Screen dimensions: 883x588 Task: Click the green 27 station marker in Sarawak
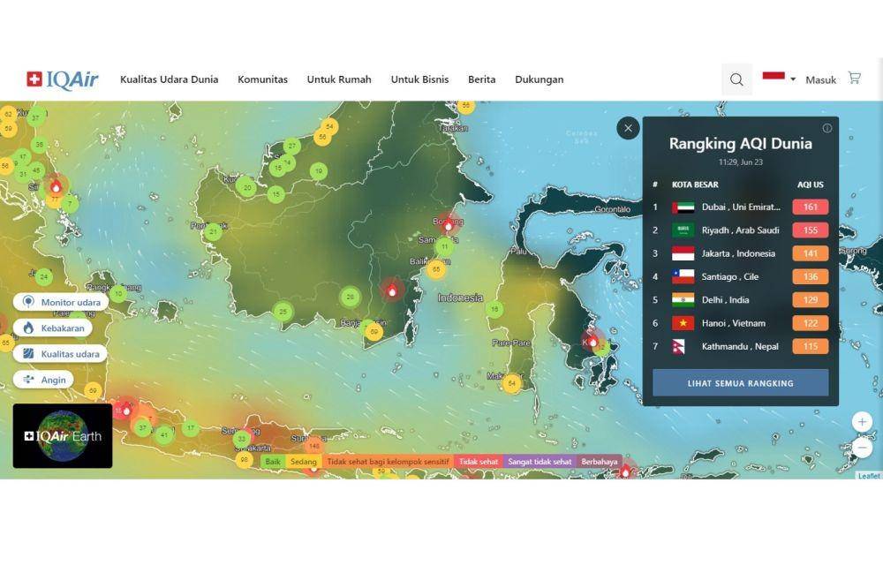point(291,146)
